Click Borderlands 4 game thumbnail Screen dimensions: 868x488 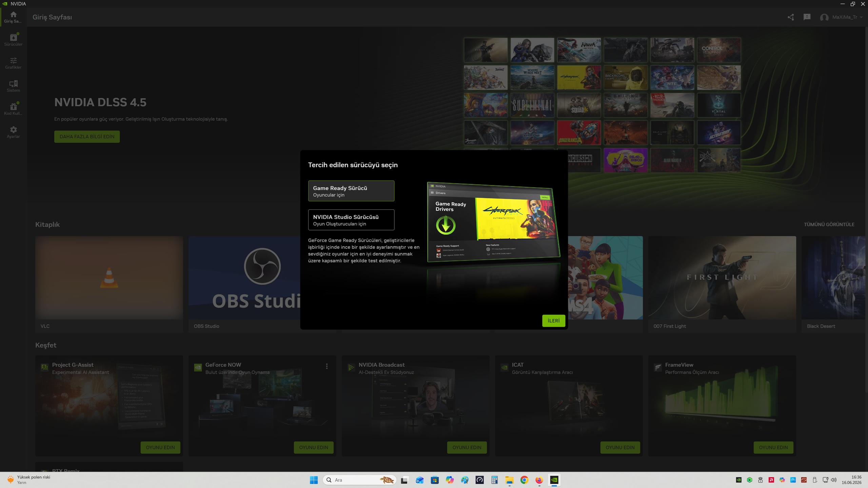tap(579, 133)
